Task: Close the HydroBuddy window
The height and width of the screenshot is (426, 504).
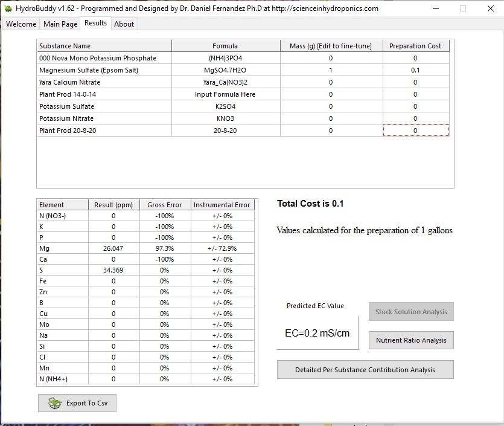Action: 491,8
